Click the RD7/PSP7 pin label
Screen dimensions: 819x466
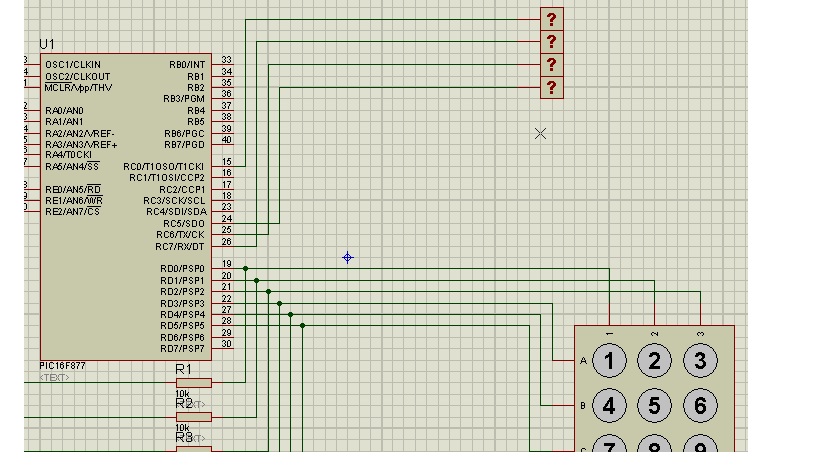pyautogui.click(x=182, y=348)
